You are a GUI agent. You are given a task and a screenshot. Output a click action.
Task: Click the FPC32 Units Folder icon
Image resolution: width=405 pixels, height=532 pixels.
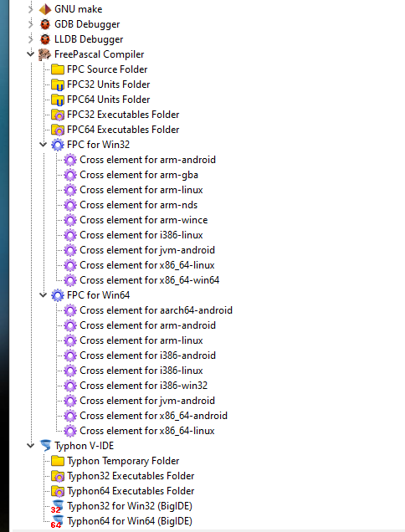tap(58, 84)
